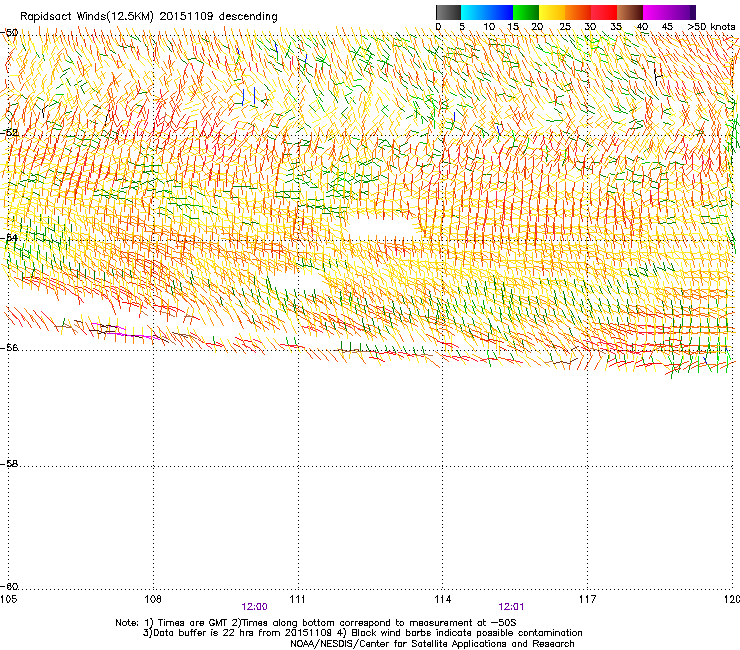Click the longitude label 117

click(588, 599)
